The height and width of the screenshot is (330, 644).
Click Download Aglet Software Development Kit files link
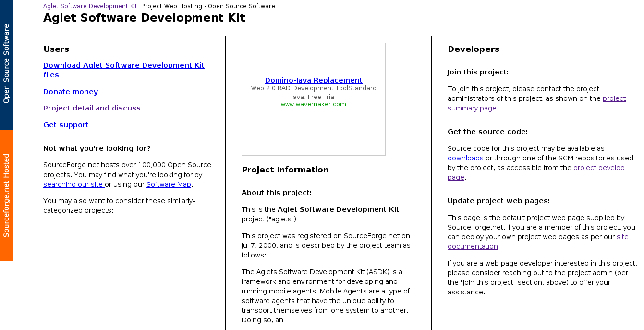[x=124, y=70]
